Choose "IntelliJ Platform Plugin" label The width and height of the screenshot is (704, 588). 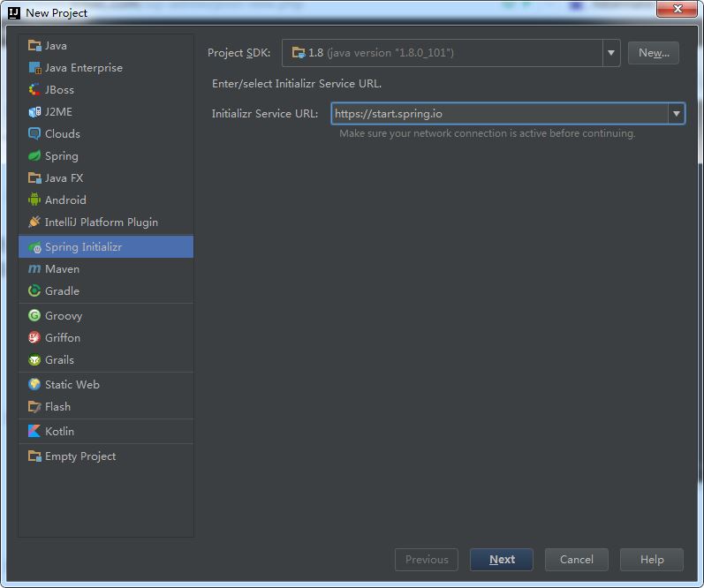(102, 222)
